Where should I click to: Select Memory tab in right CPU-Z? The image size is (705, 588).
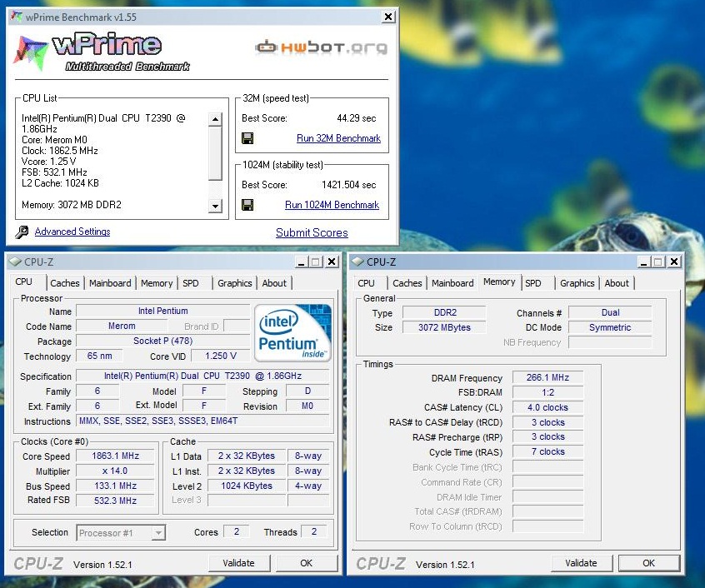pos(499,282)
